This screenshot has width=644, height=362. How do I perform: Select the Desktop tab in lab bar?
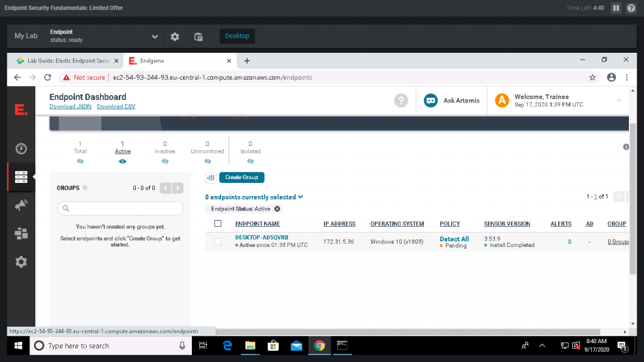[x=237, y=36]
